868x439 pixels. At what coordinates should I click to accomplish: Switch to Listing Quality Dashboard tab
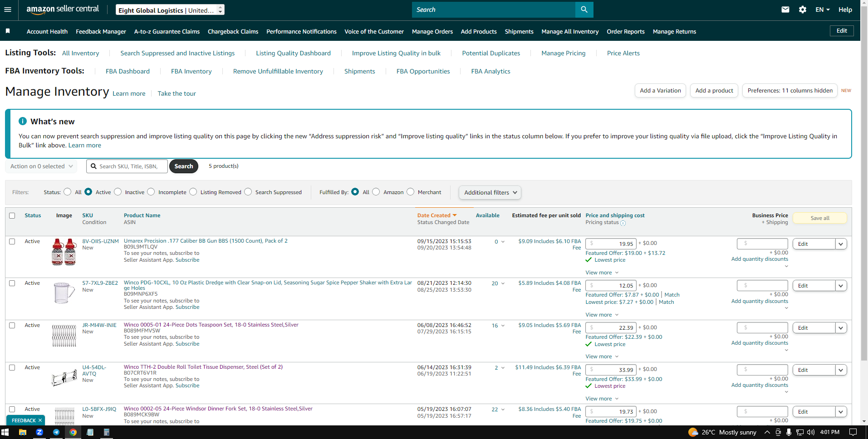(x=293, y=53)
